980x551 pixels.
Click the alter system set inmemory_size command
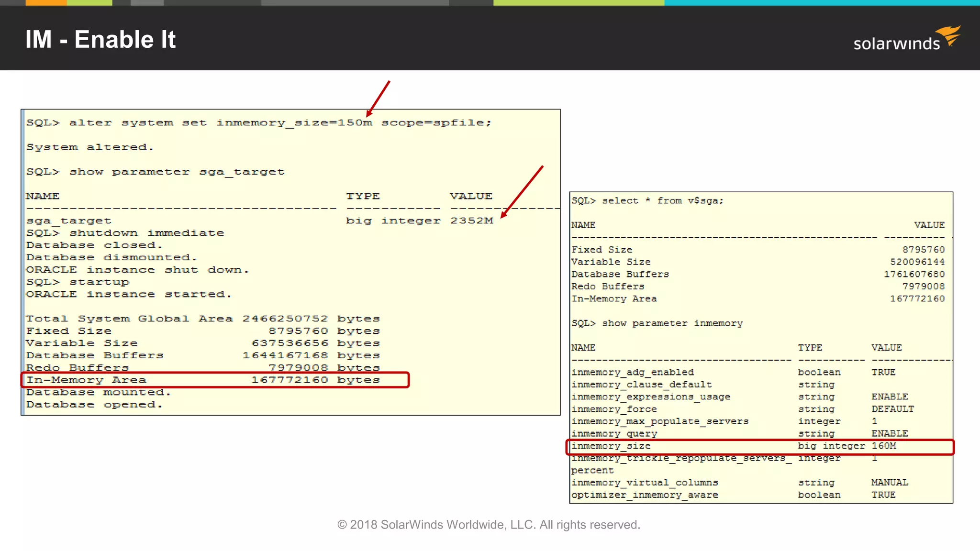point(258,123)
